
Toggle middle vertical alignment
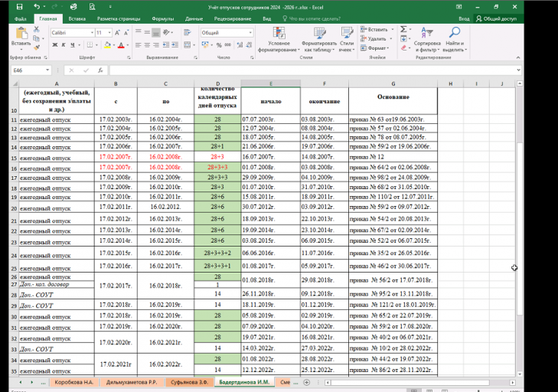pos(147,32)
